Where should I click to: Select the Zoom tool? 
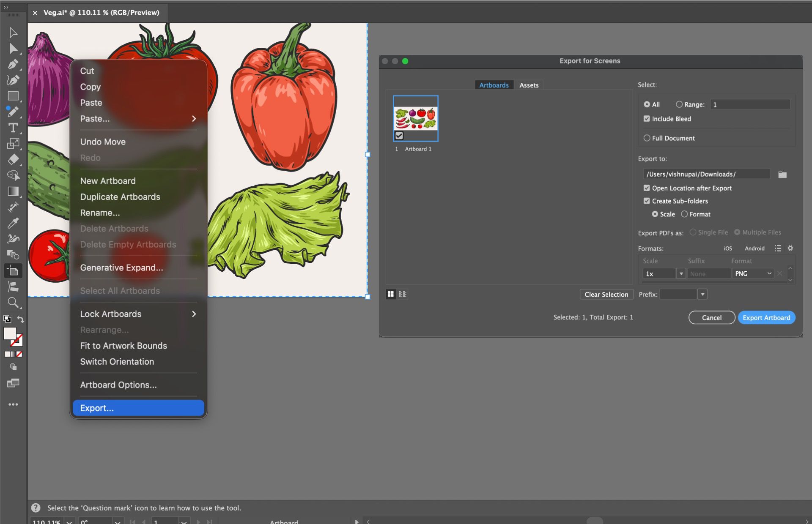click(13, 303)
